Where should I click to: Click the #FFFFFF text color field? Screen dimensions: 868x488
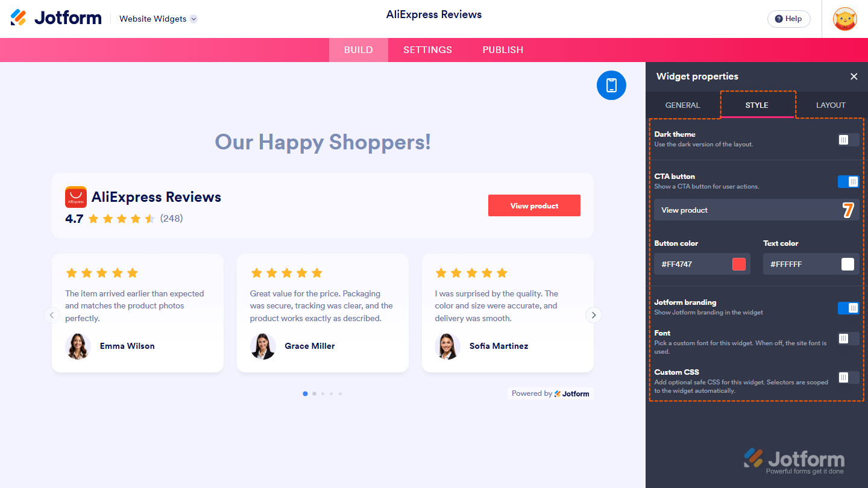pyautogui.click(x=811, y=264)
